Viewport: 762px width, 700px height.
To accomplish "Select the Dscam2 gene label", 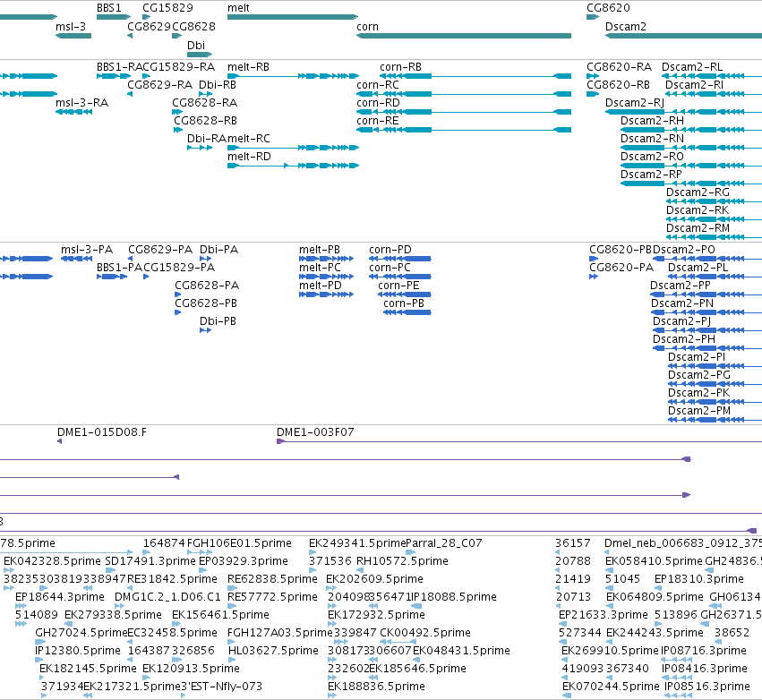I will tap(625, 27).
